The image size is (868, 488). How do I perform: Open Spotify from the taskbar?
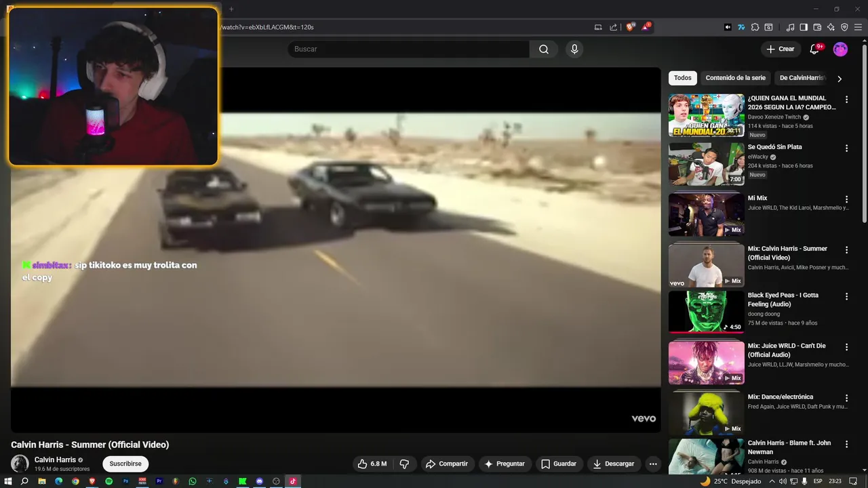coord(108,481)
